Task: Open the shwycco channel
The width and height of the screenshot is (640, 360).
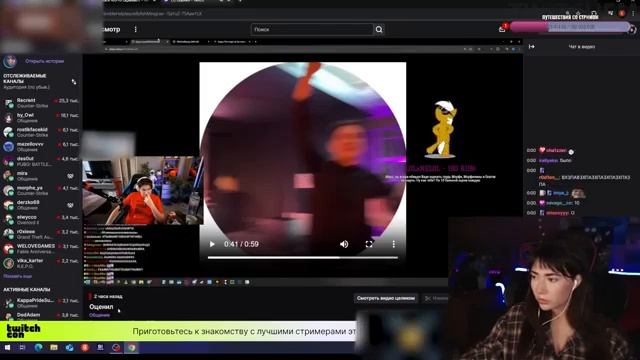Action: (x=41, y=220)
